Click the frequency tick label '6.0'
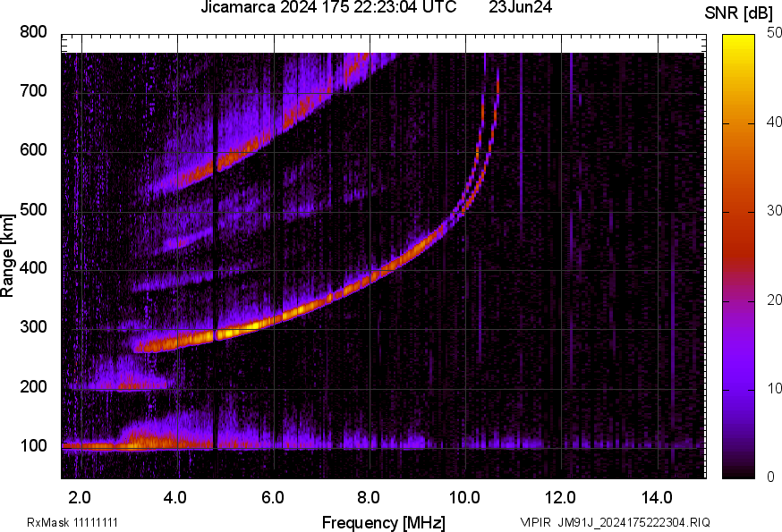 [272, 498]
